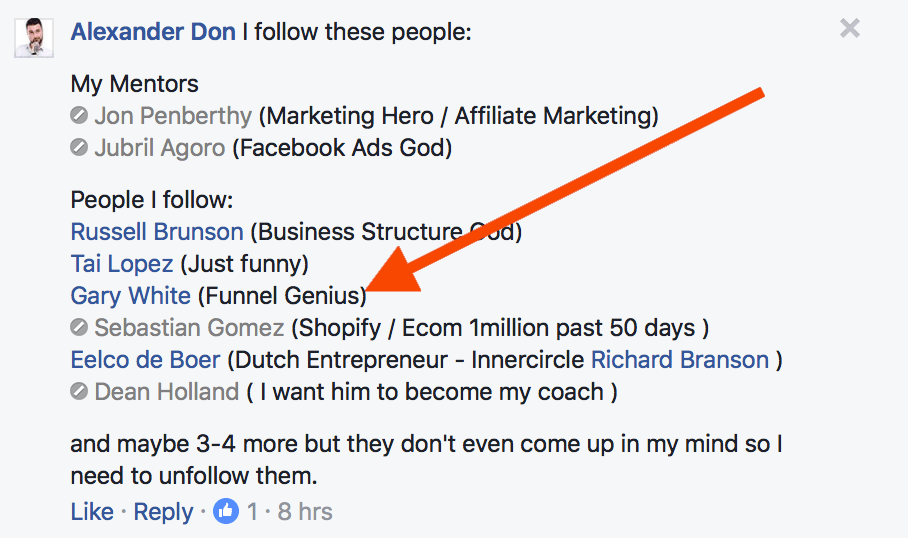Click the grey icon beside Dean Holland
This screenshot has width=908, height=538.
(79, 392)
